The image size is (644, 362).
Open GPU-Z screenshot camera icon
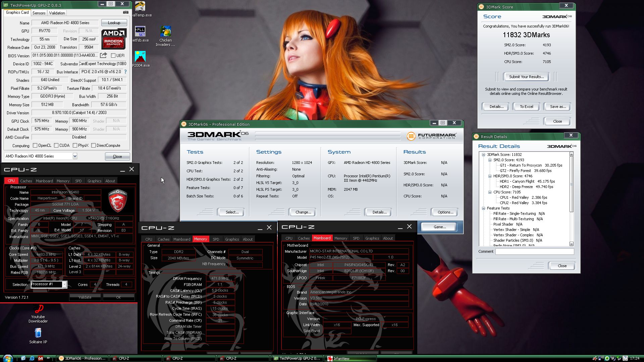(125, 12)
